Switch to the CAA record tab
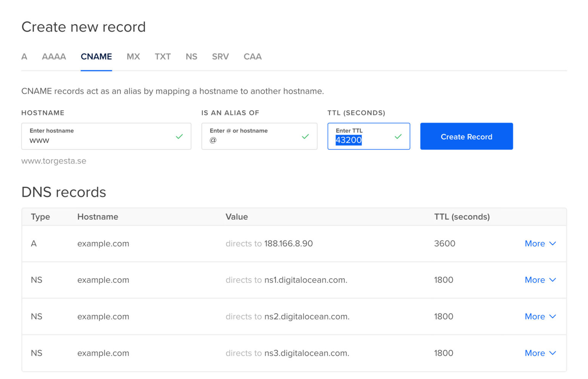 pyautogui.click(x=252, y=57)
